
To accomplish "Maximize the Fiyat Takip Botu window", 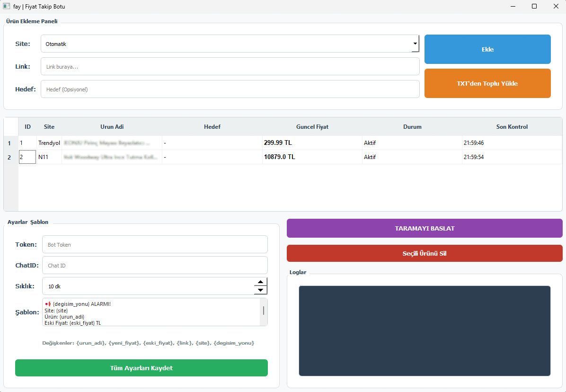I will tap(534, 6).
